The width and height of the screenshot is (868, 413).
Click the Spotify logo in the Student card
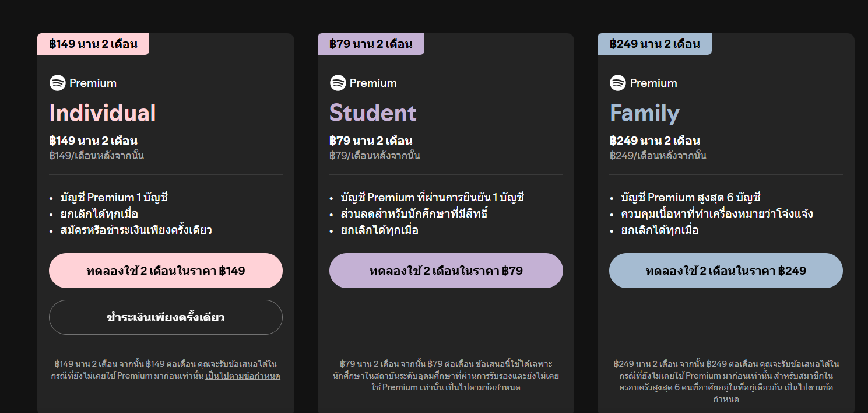pos(338,83)
